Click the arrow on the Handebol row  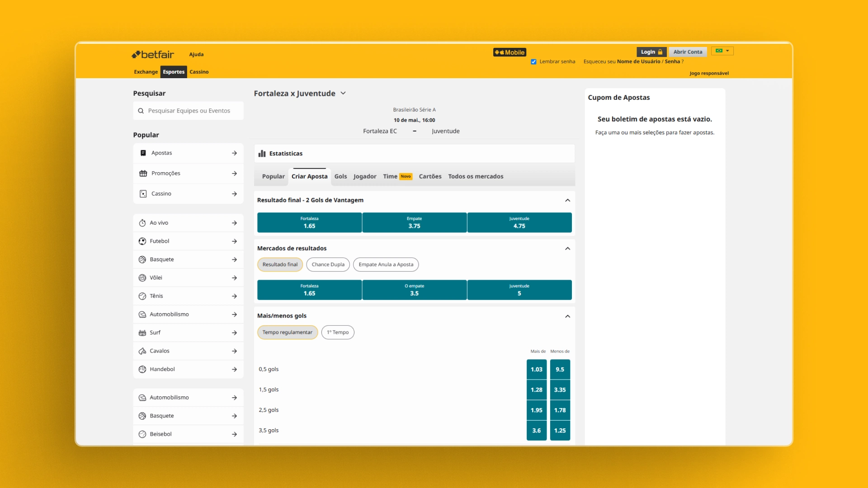(x=234, y=369)
